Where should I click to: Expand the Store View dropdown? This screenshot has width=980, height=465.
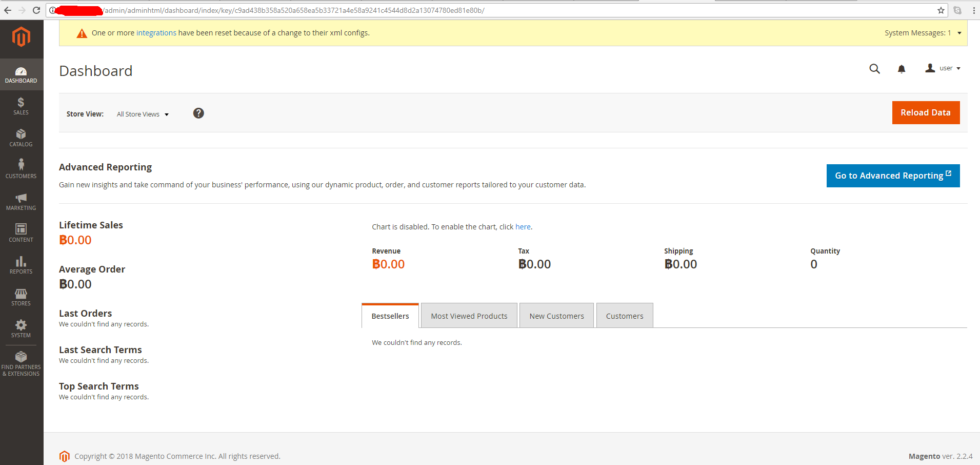143,114
